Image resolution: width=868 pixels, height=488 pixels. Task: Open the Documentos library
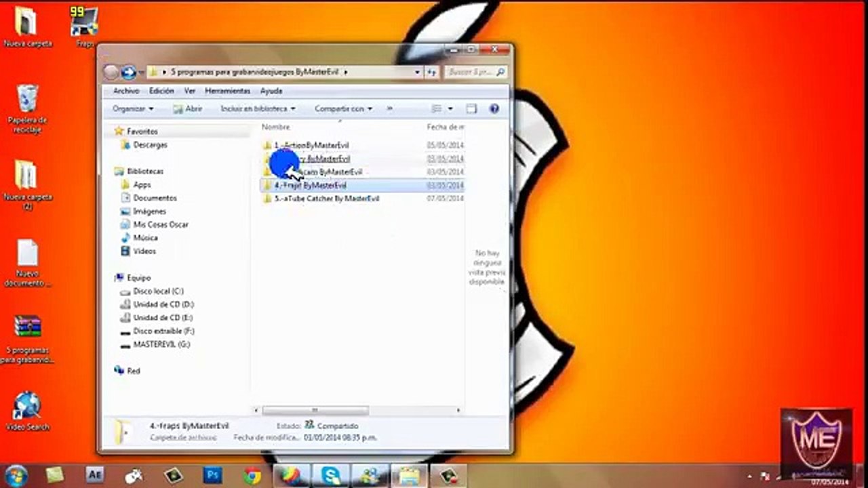pos(155,198)
